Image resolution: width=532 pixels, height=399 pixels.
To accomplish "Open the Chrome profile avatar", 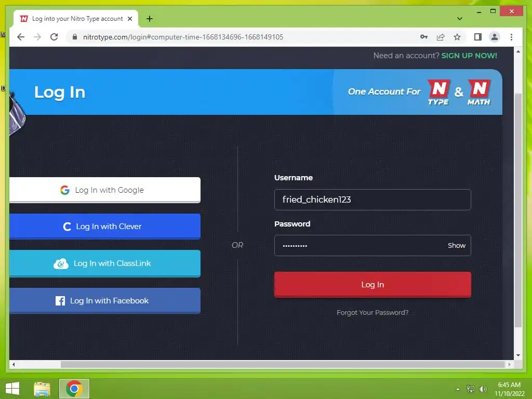I will point(495,37).
